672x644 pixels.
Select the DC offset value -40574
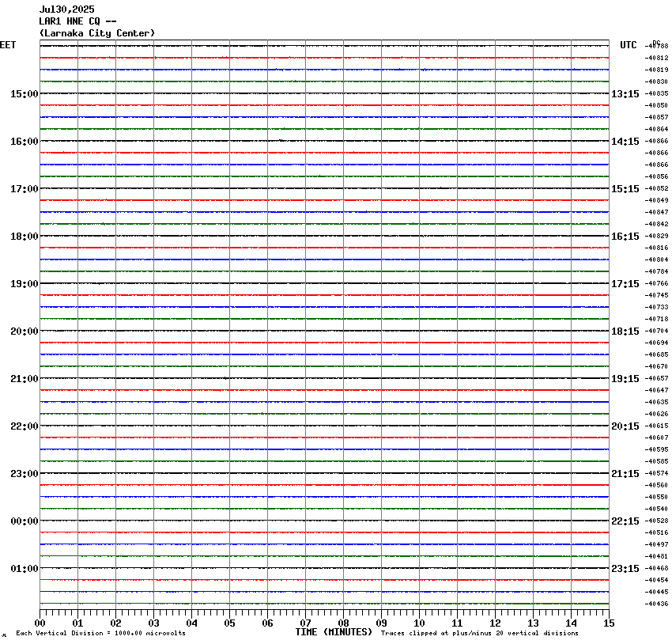tap(656, 473)
